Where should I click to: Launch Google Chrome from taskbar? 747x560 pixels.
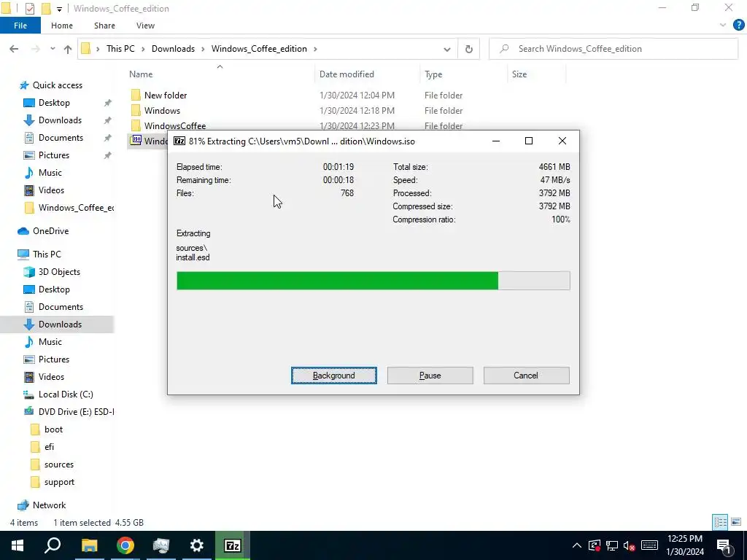point(125,545)
